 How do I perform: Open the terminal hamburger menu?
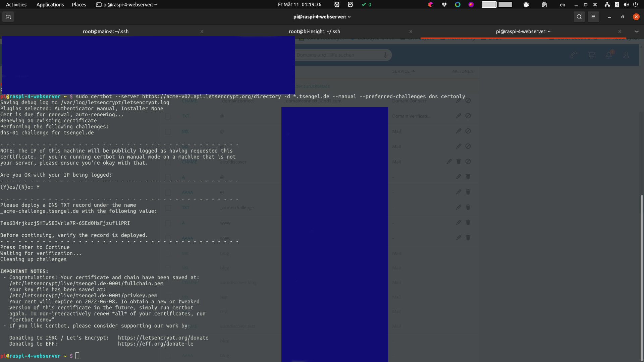click(x=593, y=17)
